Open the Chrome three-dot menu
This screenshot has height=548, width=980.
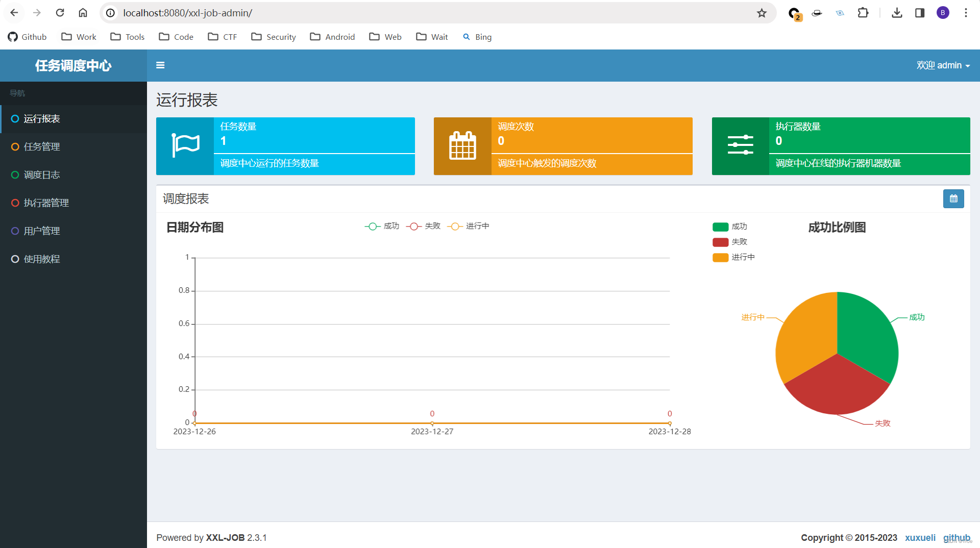pos(966,13)
